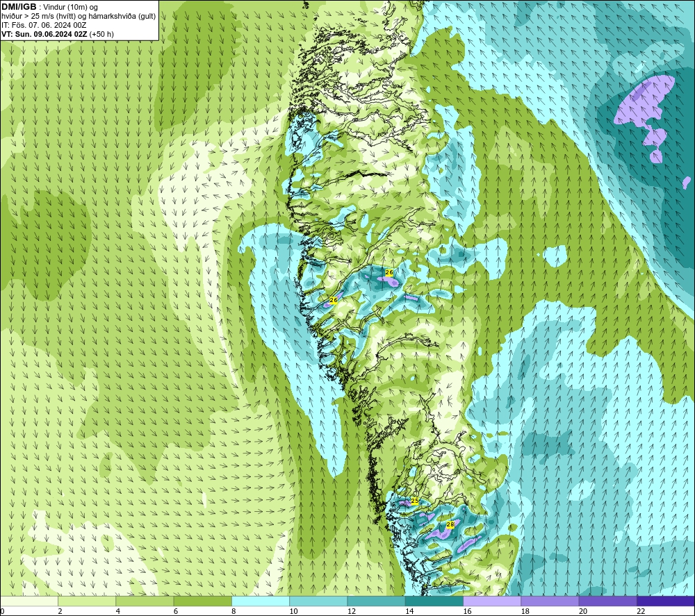Screen dimensions: 695x616
Task: Select the 10–12 m/s turquoise swatch
Action: point(318,601)
